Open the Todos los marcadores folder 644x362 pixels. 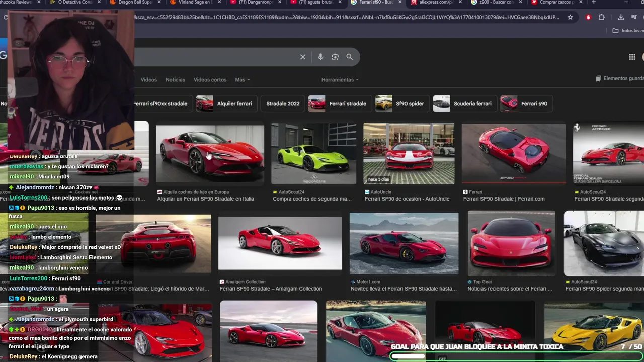coord(627,31)
